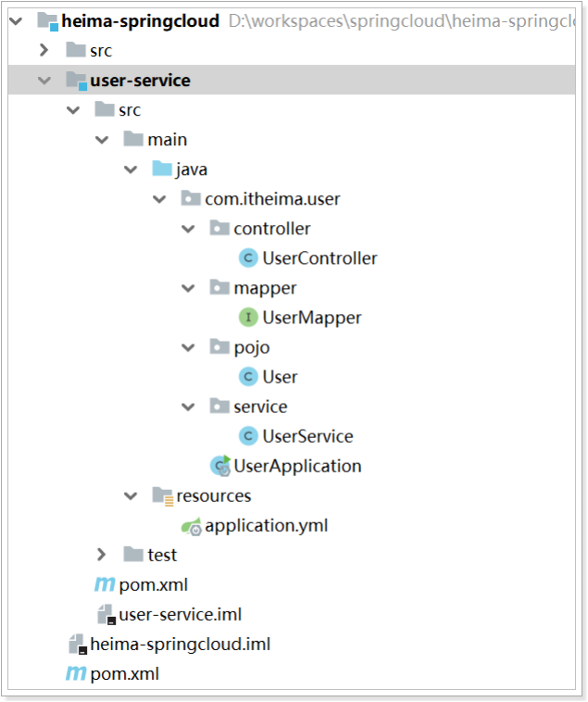Click the heima-springcloud.iml file icon
Screen dimensions: 588x702
click(x=77, y=645)
